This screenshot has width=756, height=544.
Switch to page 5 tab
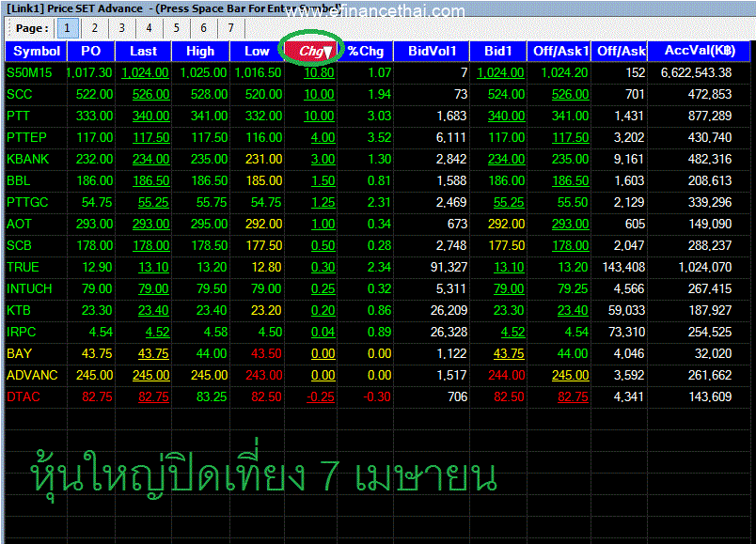click(x=177, y=28)
